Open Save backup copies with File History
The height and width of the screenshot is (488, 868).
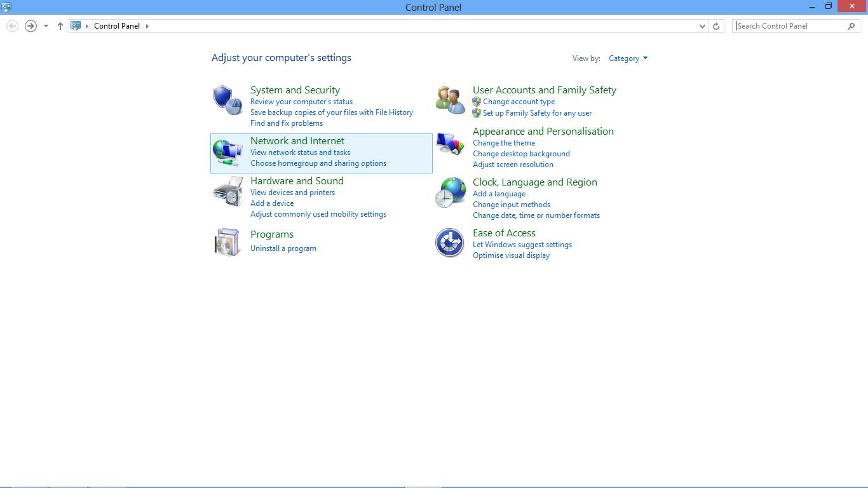coord(332,112)
